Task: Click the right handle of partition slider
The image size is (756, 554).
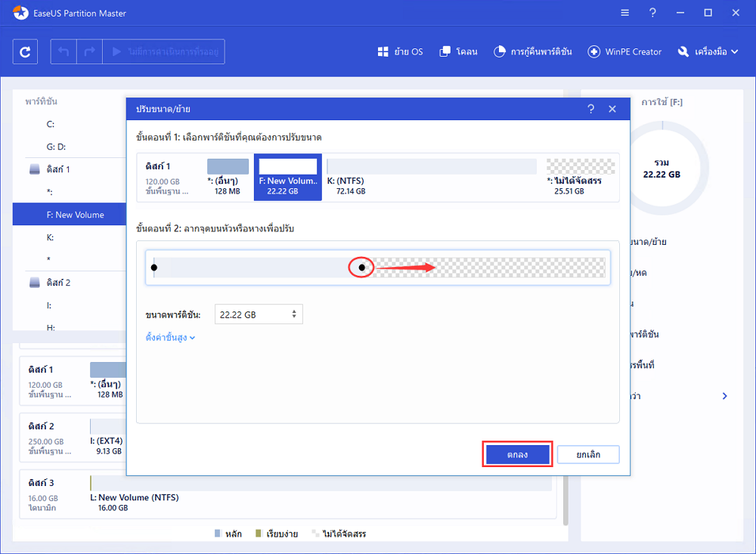Action: coord(361,268)
